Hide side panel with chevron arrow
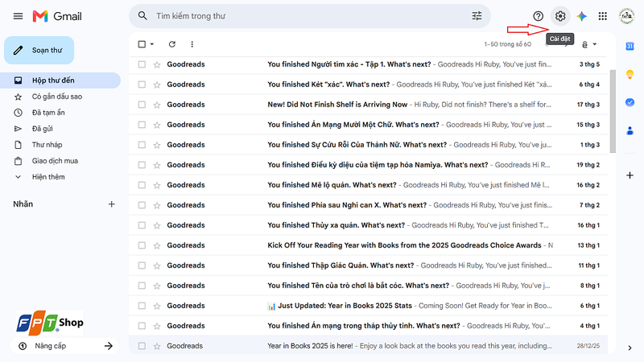Image resolution: width=644 pixels, height=362 pixels. [x=630, y=348]
